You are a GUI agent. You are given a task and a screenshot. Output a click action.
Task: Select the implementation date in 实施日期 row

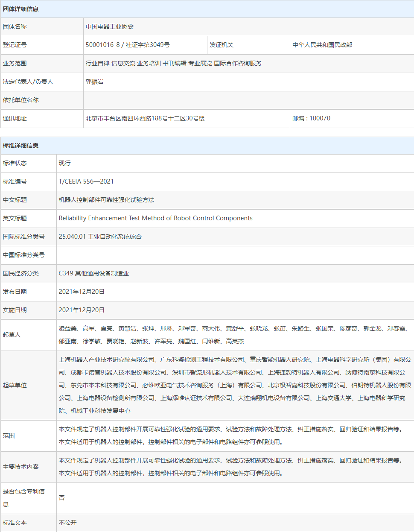tap(82, 310)
